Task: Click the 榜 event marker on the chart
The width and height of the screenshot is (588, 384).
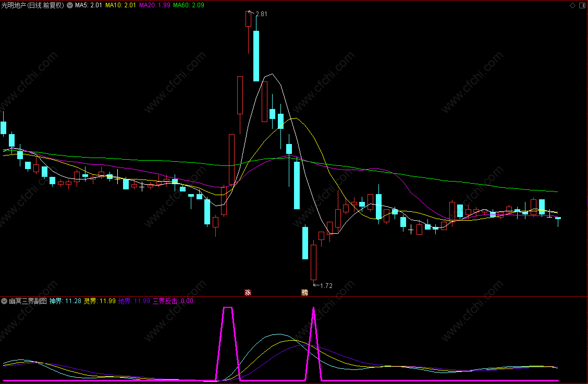Action: pyautogui.click(x=304, y=292)
